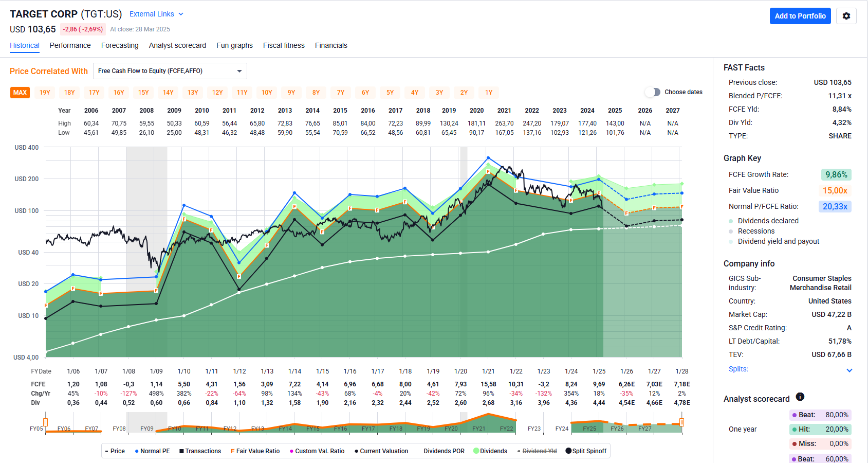Switch to the Forecasting tab
The image size is (868, 463).
[120, 45]
